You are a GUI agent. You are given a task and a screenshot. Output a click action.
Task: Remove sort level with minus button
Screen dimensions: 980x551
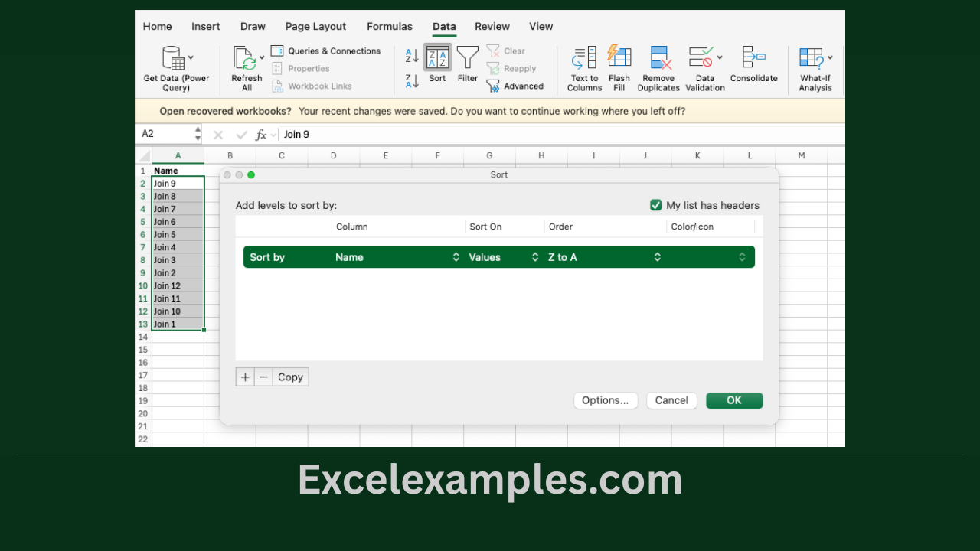click(263, 377)
